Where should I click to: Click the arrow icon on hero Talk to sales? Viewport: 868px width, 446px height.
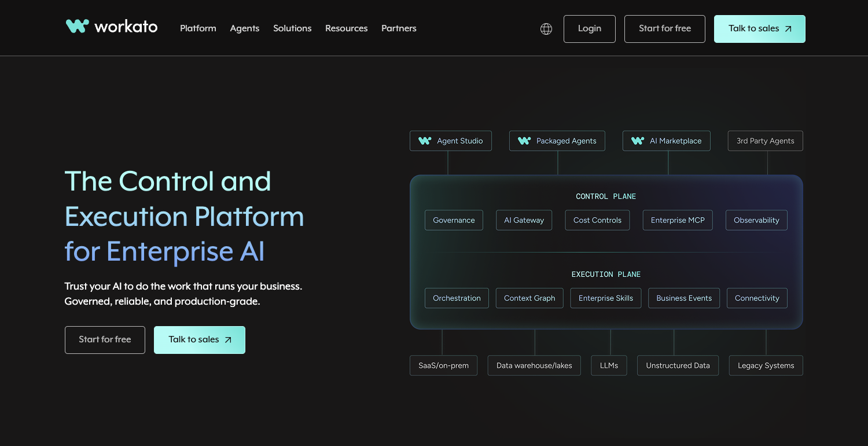(227, 340)
